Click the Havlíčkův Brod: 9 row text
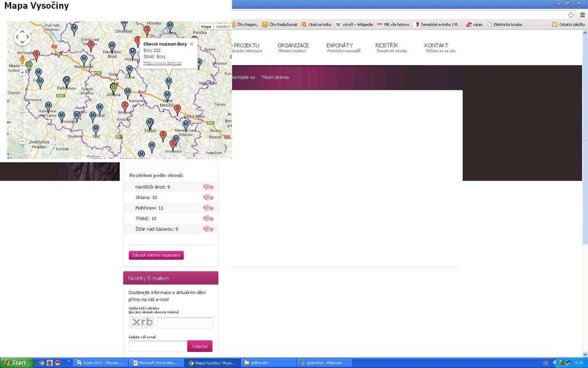This screenshot has height=368, width=588. [x=153, y=187]
